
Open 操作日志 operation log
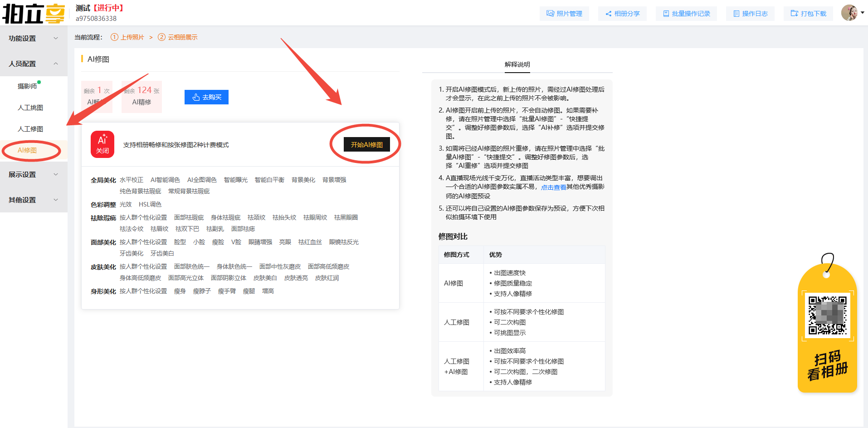pyautogui.click(x=750, y=14)
